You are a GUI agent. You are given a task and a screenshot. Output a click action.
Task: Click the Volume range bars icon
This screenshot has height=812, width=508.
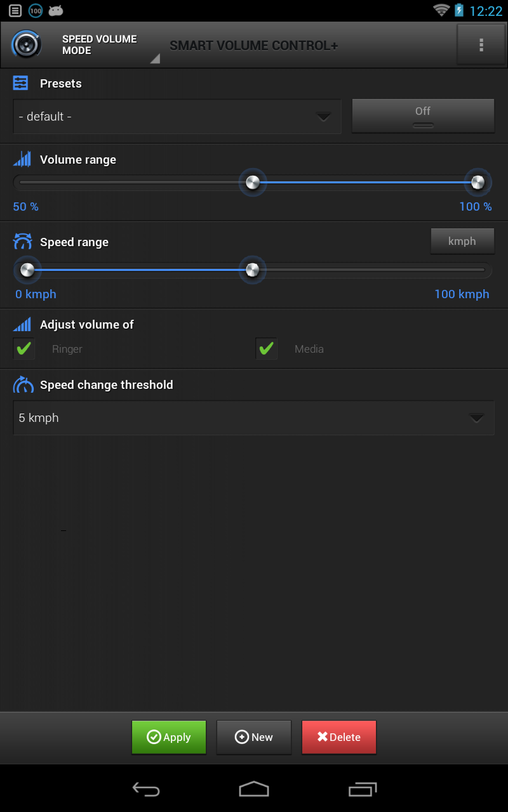[22, 159]
